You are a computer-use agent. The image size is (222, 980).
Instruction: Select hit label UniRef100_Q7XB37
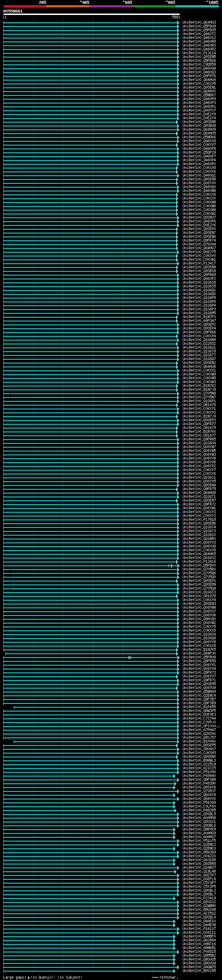tap(199, 791)
